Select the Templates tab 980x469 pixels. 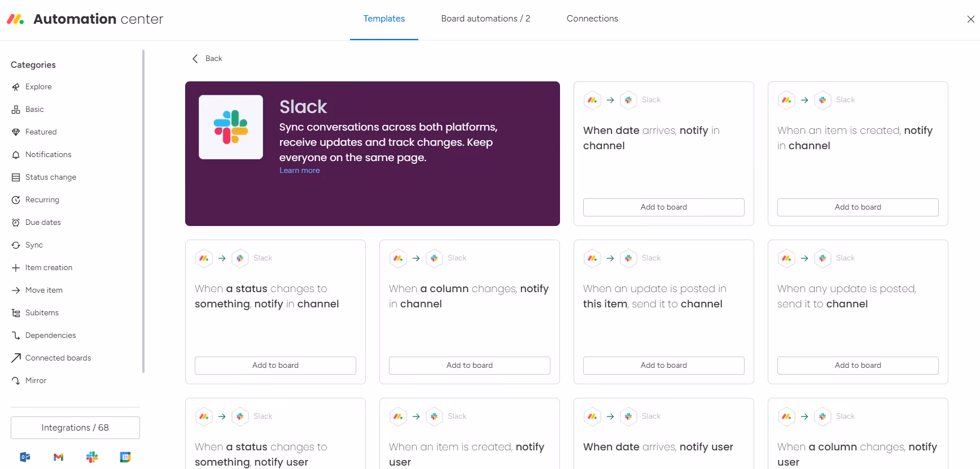384,19
